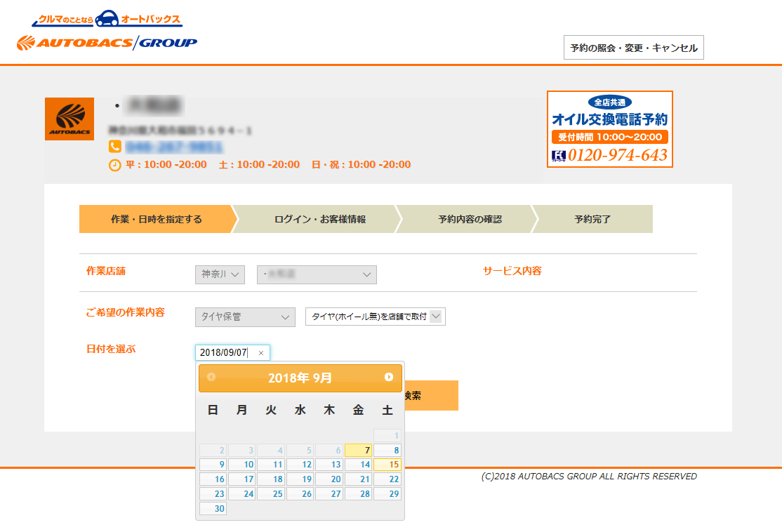This screenshot has height=532, width=782.
Task: Click 予約の照会・変更・キャンセル button
Action: coord(633,48)
